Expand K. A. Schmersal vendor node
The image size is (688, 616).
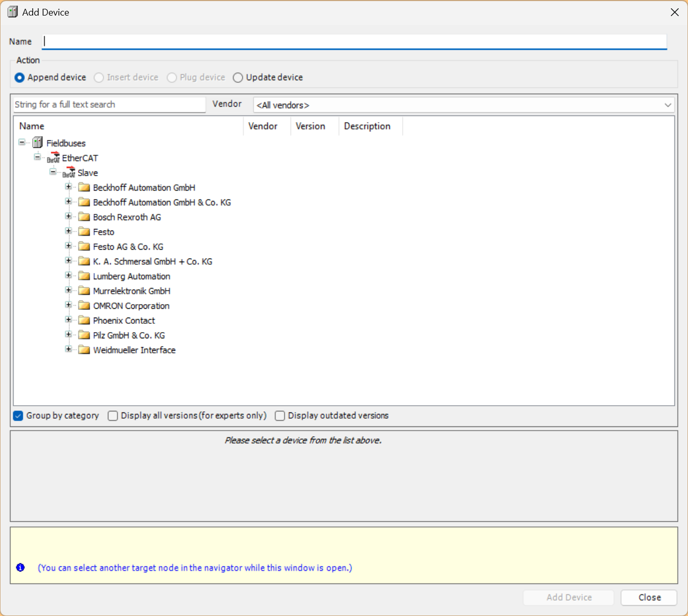pyautogui.click(x=68, y=260)
